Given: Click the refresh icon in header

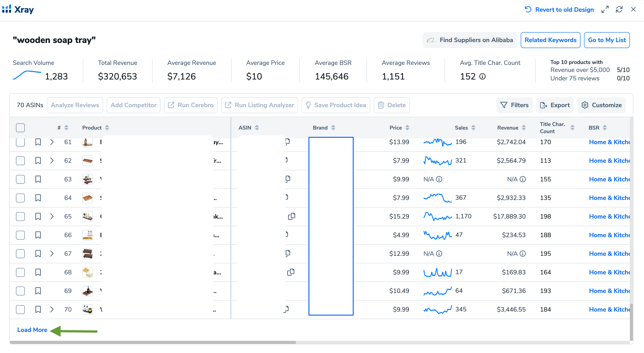Looking at the screenshot, I should 619,10.
